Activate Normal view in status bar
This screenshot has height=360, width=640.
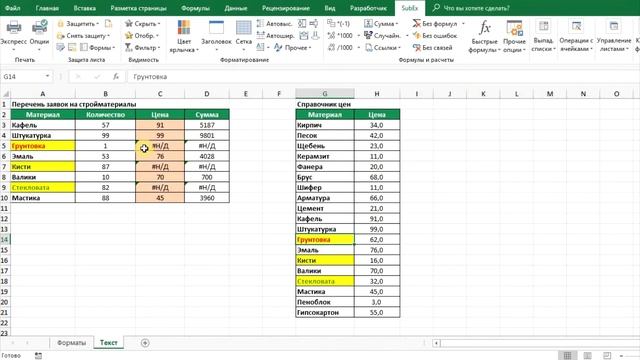tap(567, 356)
